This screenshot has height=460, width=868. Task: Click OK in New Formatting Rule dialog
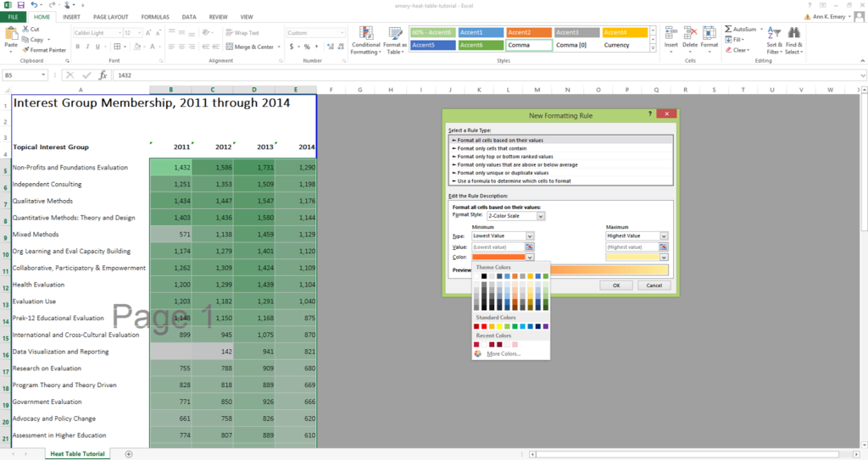616,285
